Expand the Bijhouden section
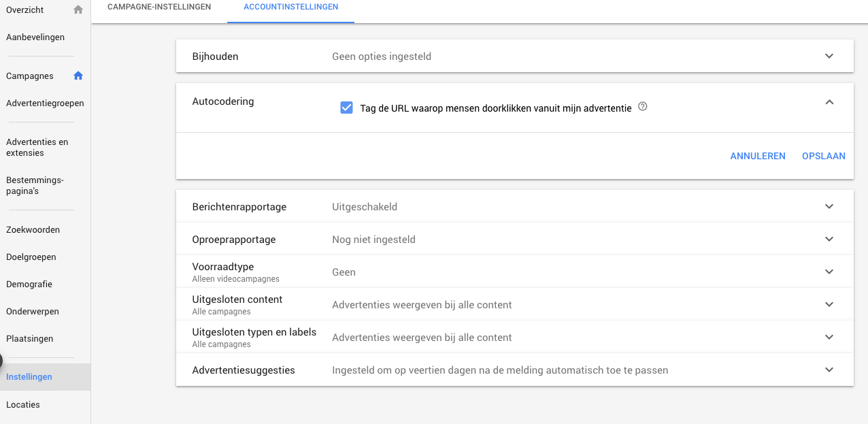The image size is (868, 424). click(x=829, y=56)
